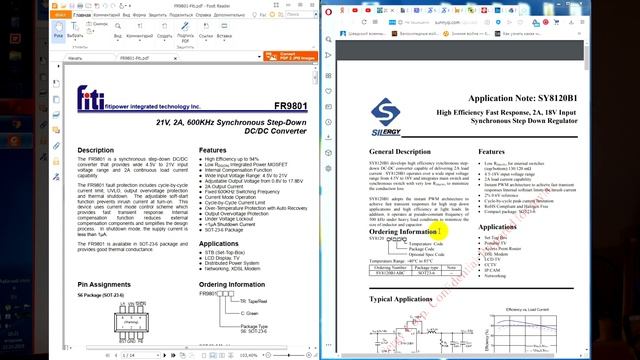Image resolution: width=640 pixels, height=360 pixels.
Task: Reload the page in Opera
Action: click(364, 22)
